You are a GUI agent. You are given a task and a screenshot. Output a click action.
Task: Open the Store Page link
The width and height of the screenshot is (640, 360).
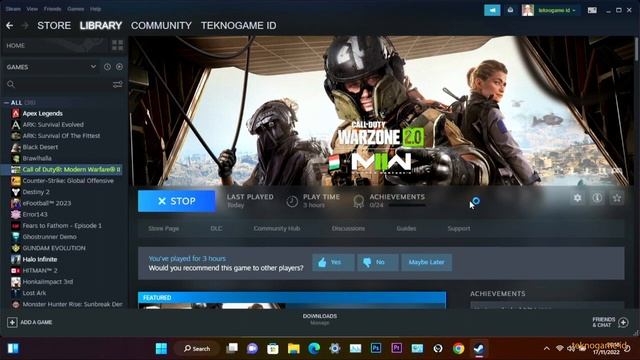(163, 229)
